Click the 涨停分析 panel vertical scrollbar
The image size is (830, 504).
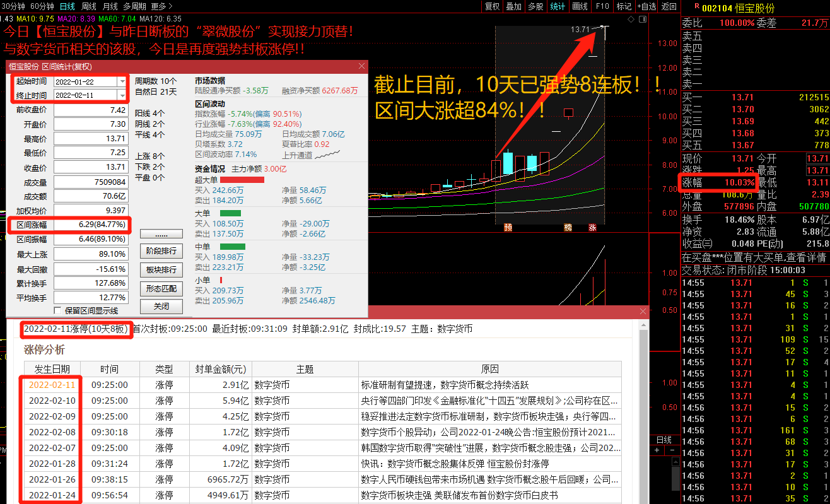click(643, 410)
